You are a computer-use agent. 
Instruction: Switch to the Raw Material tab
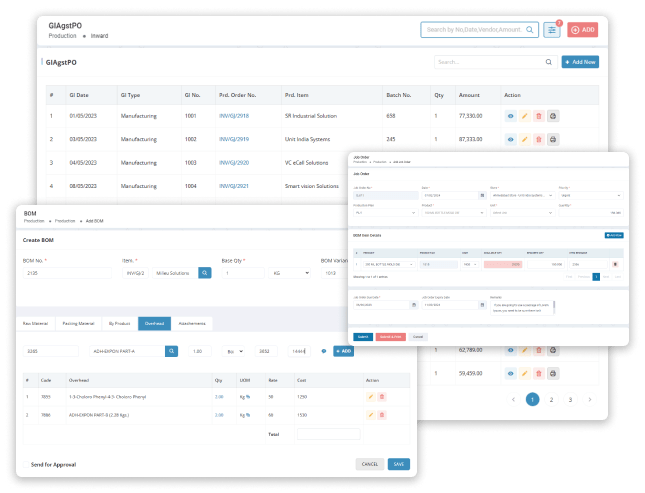[35, 323]
